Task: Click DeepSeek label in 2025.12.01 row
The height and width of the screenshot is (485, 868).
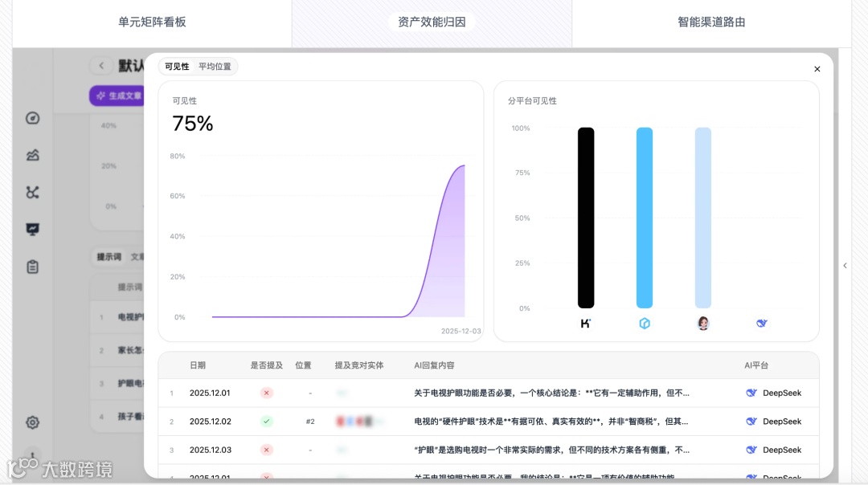Action: coord(782,393)
